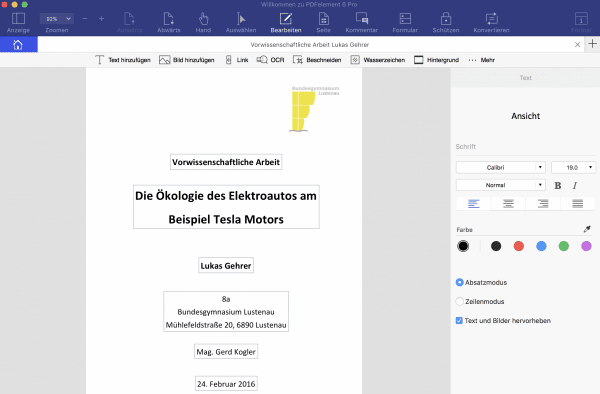Select the Vorwissenschaftliche Arbeit Lukas Gehrer tab

pyautogui.click(x=310, y=45)
